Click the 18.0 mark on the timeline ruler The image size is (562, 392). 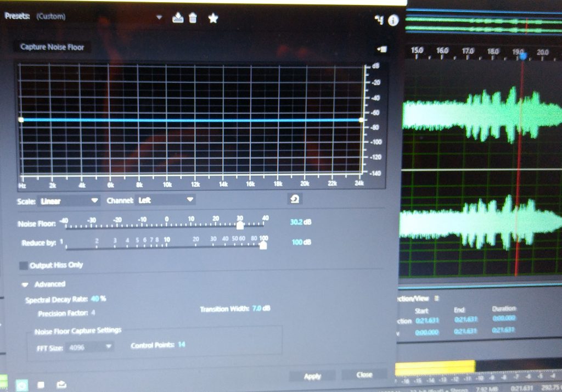pyautogui.click(x=493, y=52)
